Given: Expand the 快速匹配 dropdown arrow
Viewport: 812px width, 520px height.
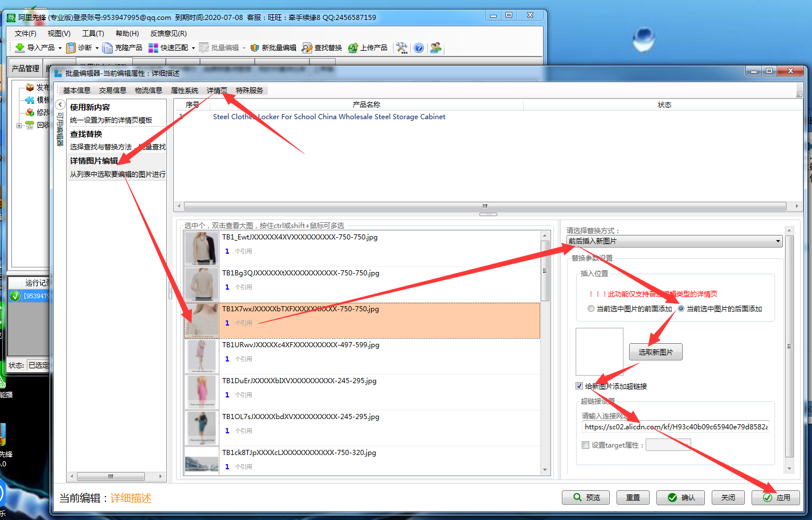Looking at the screenshot, I should tap(193, 48).
